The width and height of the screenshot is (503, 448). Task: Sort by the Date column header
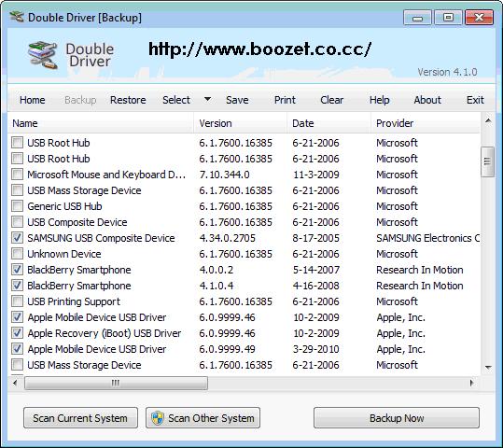(x=328, y=123)
